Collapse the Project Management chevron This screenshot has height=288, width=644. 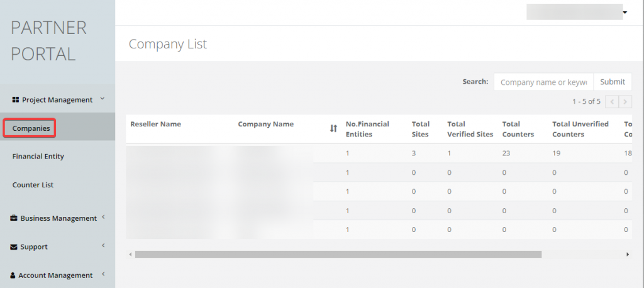point(103,99)
